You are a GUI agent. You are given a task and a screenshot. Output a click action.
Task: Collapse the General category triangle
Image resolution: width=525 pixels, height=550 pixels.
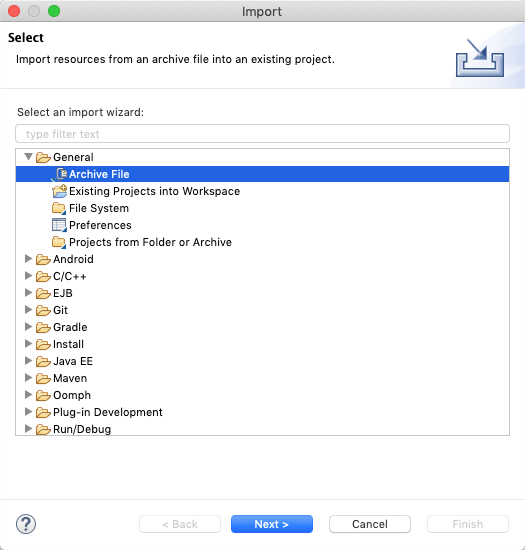[x=28, y=157]
